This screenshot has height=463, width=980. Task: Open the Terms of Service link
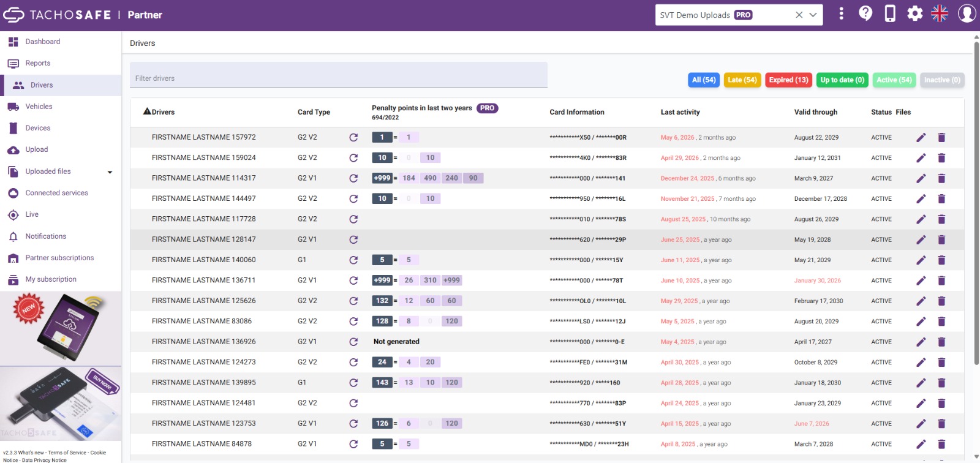tap(67, 453)
